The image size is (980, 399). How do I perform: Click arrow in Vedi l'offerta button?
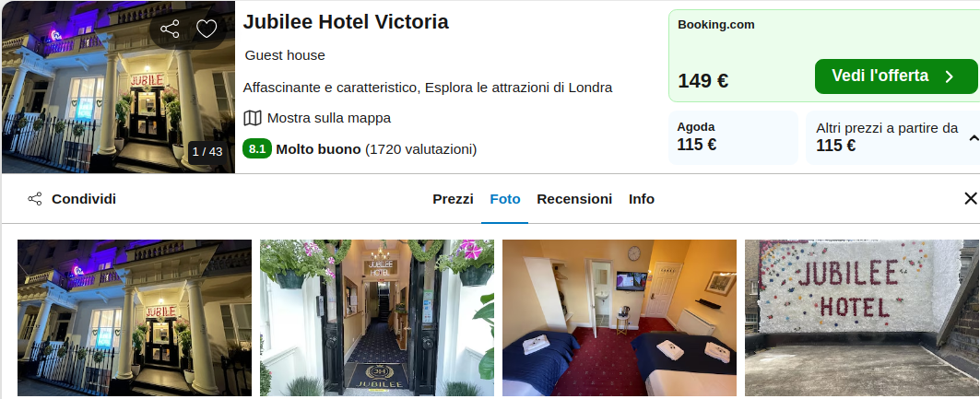[x=949, y=76]
